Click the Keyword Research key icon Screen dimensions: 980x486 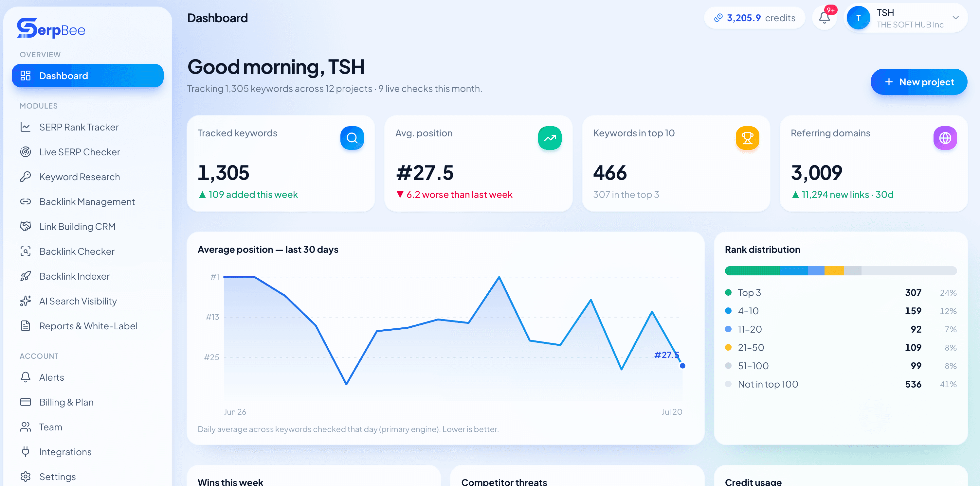(x=26, y=177)
